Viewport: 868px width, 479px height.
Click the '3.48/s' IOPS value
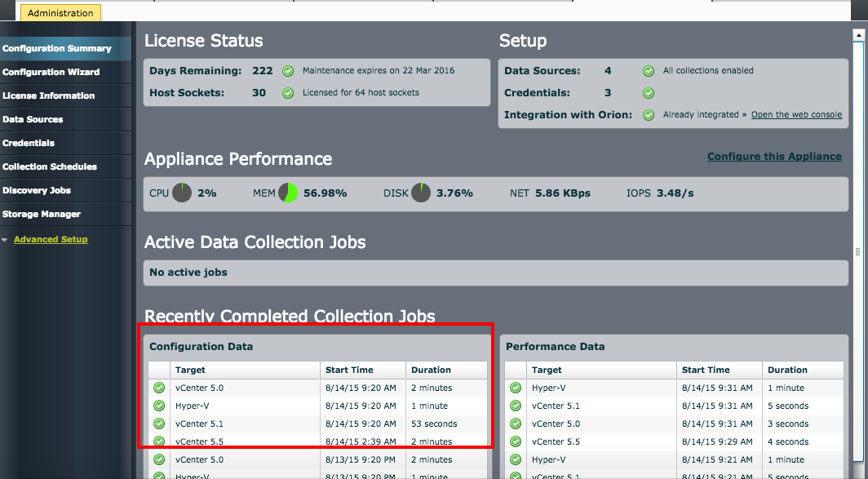click(x=675, y=193)
